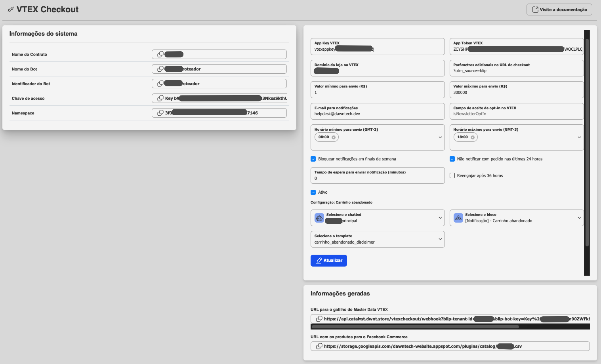Viewport: 601px width, 364px height.
Task: Click Tempo de espera para enviar notificação field
Action: pos(378,175)
